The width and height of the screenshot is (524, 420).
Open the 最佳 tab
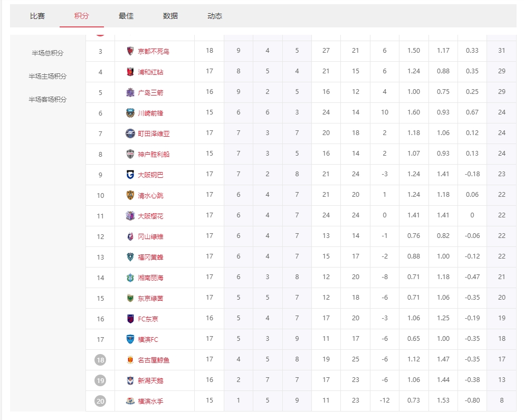[126, 16]
